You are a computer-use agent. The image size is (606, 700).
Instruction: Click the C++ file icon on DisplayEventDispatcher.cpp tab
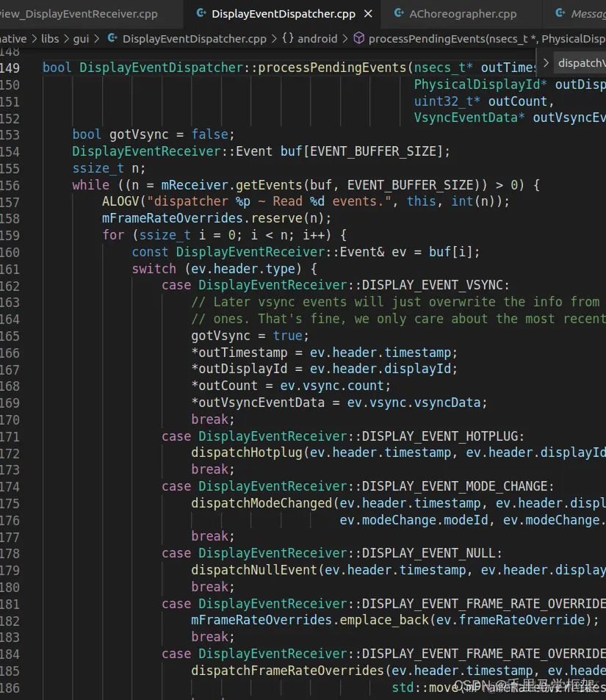point(201,13)
